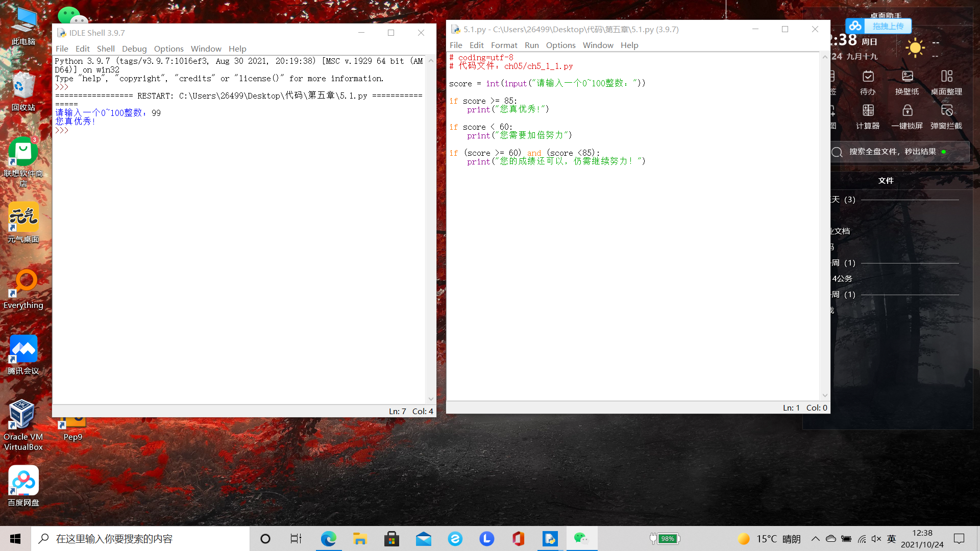Click the 弹窗拦截 popup blocker icon
The image size is (980, 551).
(x=946, y=117)
